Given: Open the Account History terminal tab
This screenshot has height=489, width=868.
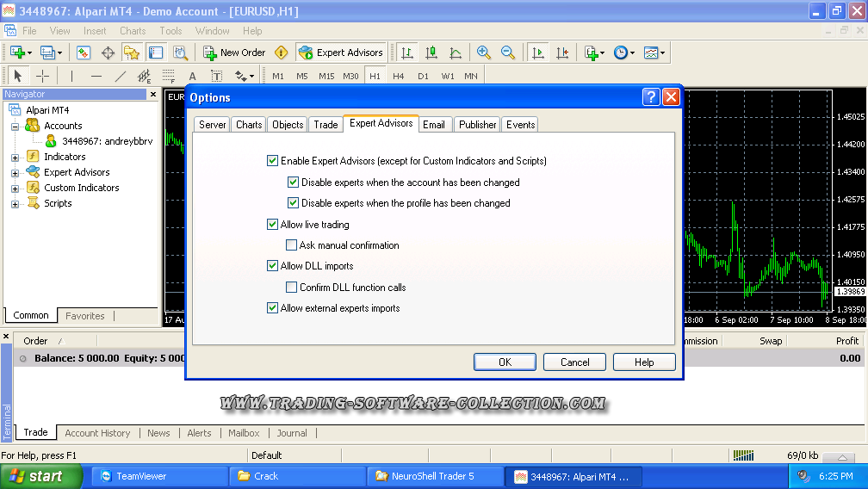Looking at the screenshot, I should (97, 433).
